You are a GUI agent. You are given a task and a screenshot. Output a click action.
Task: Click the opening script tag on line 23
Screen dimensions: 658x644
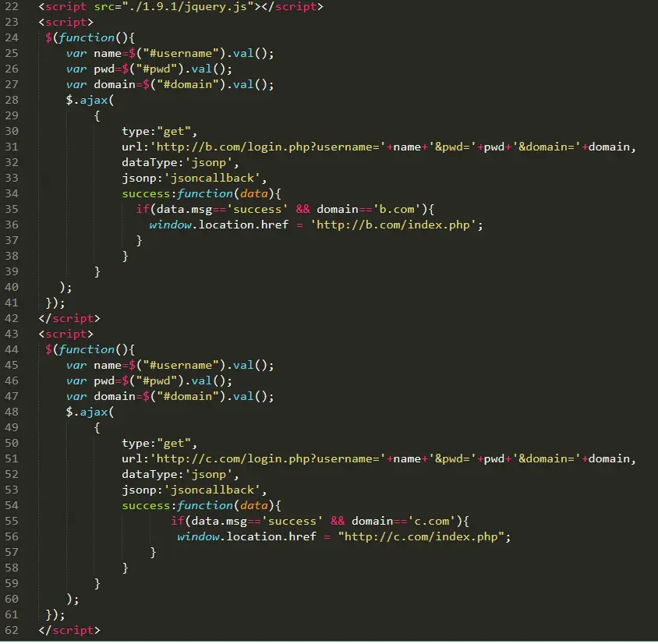(x=66, y=23)
